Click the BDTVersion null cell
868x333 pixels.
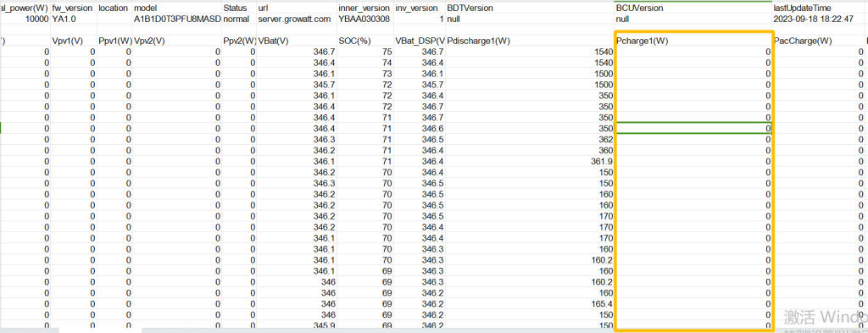(x=530, y=19)
